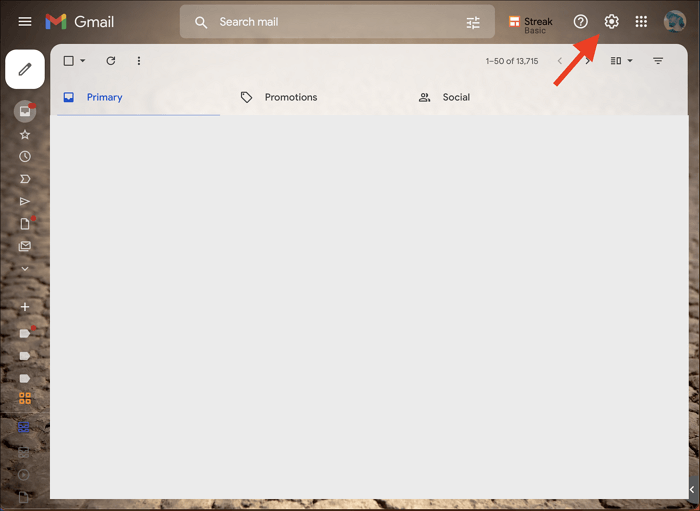This screenshot has height=511, width=700.
Task: Click the circled play icon in sidebar
Action: tap(24, 474)
